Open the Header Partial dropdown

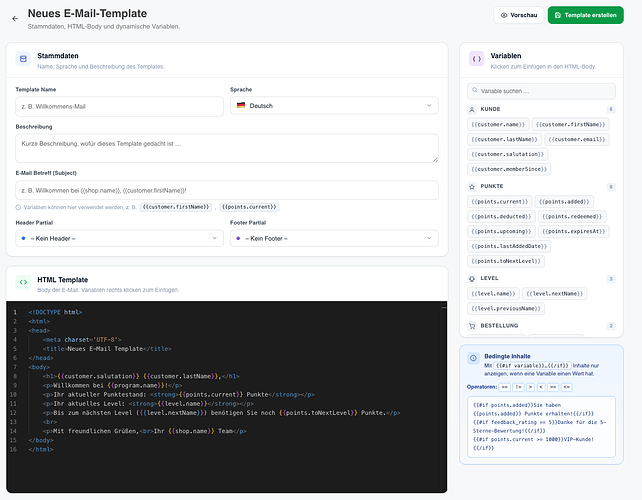pyautogui.click(x=120, y=238)
